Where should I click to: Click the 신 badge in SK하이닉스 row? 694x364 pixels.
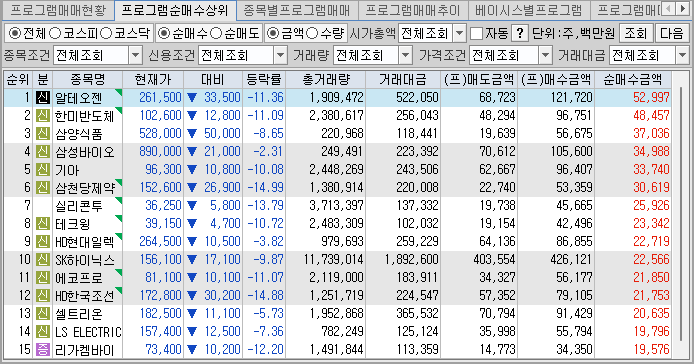(x=42, y=259)
